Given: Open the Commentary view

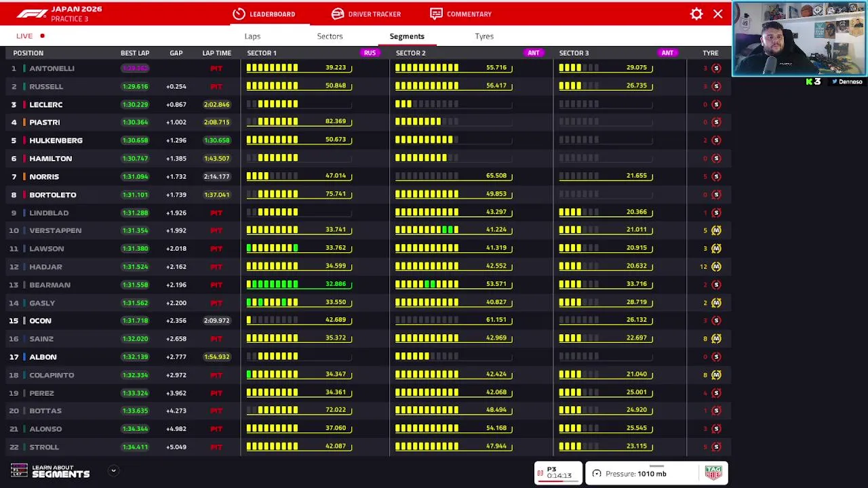Looking at the screenshot, I should (x=461, y=14).
